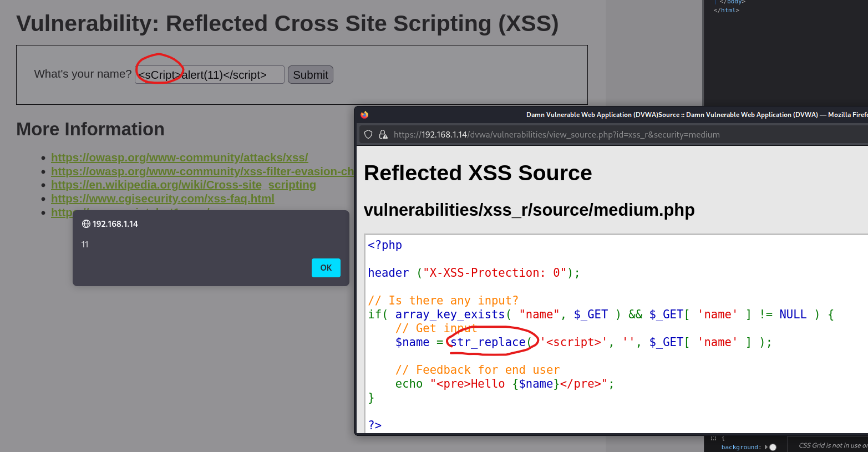Click the padlock site security icon
This screenshot has height=452, width=868.
(x=383, y=134)
